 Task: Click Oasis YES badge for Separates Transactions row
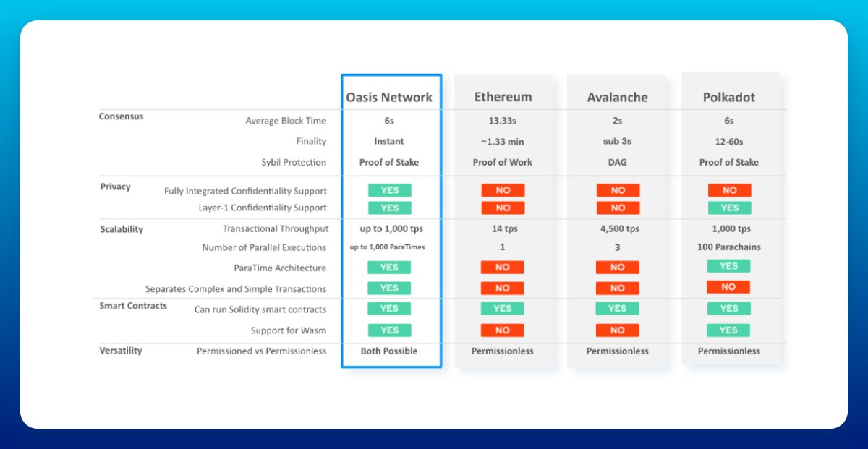389,288
